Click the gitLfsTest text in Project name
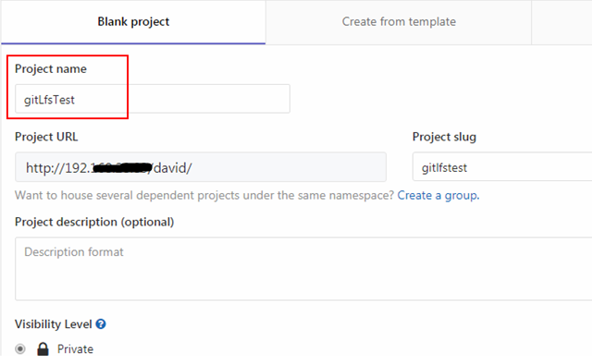 coord(49,100)
